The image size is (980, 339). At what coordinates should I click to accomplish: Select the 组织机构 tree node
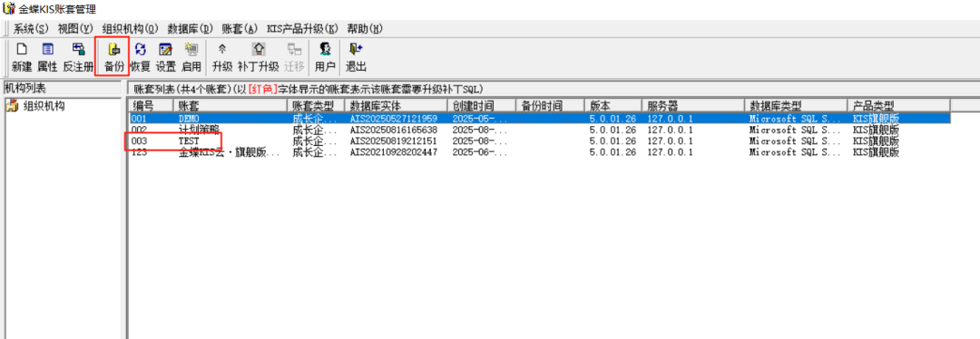pyautogui.click(x=44, y=106)
